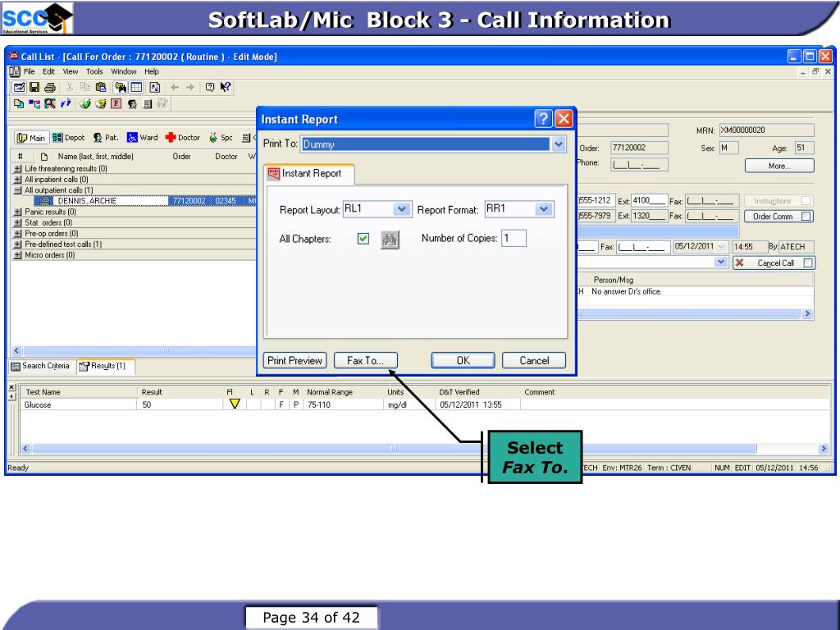Image resolution: width=840 pixels, height=630 pixels.
Task: Click the help question bubble toolbar icon
Action: pyautogui.click(x=210, y=87)
